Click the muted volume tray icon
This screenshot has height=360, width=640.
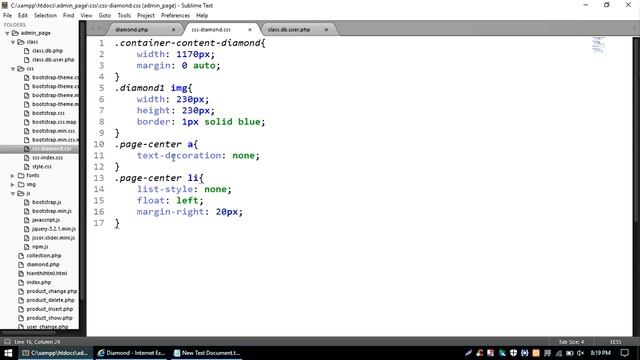pos(580,353)
